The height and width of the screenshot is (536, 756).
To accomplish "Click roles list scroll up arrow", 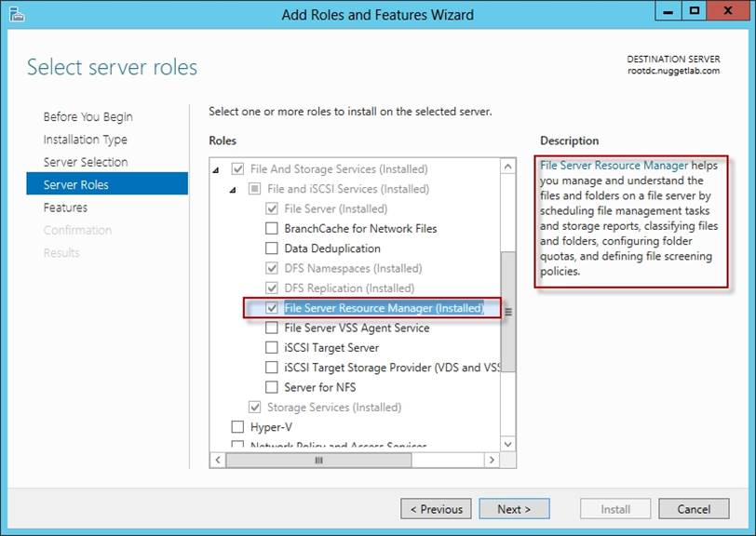I will 507,167.
